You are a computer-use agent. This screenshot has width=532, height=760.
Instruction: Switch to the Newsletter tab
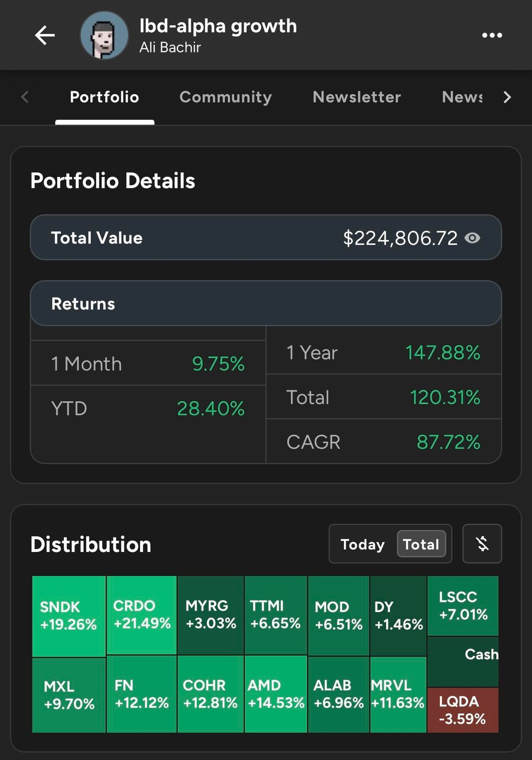click(357, 97)
